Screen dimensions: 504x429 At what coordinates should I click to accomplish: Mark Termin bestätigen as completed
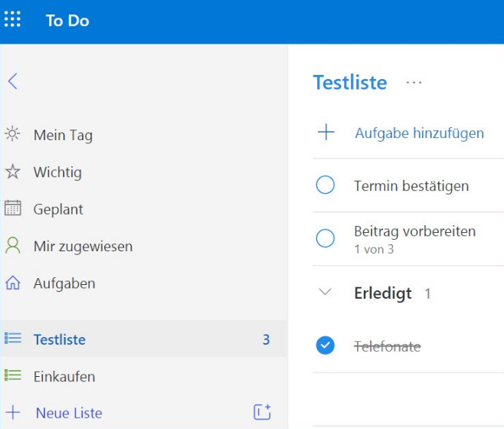pos(326,185)
